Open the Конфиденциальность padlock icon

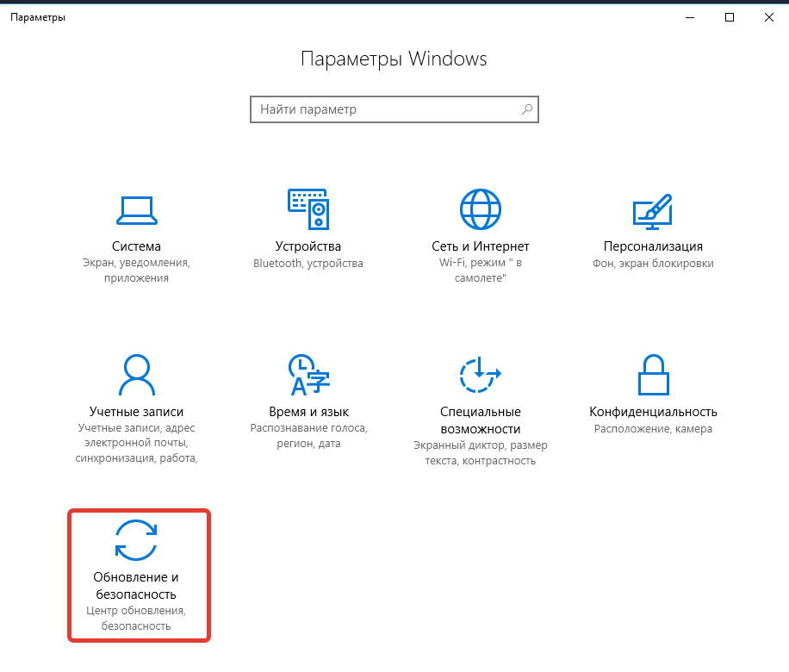tap(653, 375)
